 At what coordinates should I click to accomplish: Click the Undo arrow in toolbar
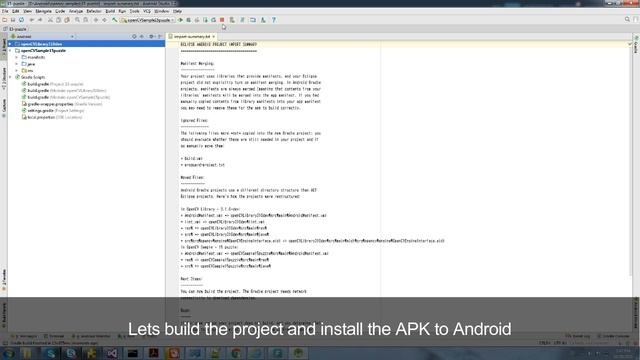(x=32, y=20)
